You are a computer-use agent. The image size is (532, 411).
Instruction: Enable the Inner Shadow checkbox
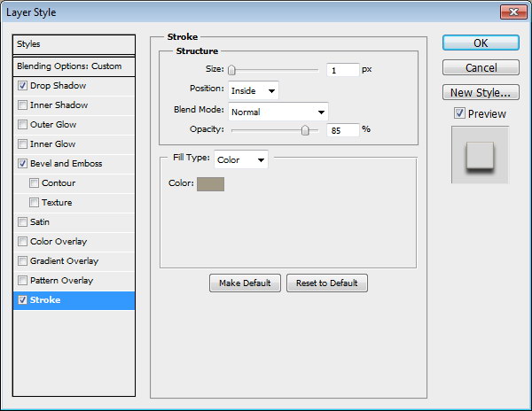(x=22, y=105)
